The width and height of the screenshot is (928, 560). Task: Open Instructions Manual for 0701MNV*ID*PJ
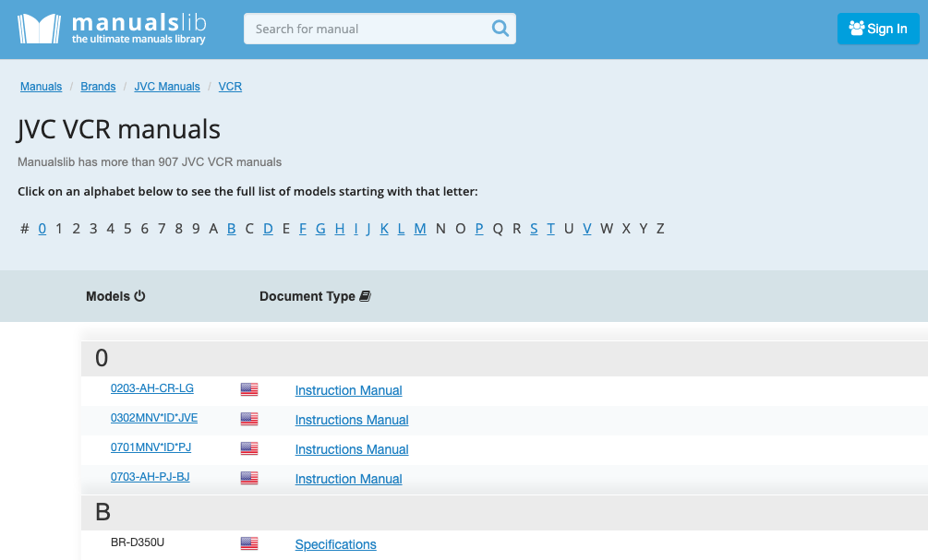pyautogui.click(x=352, y=449)
